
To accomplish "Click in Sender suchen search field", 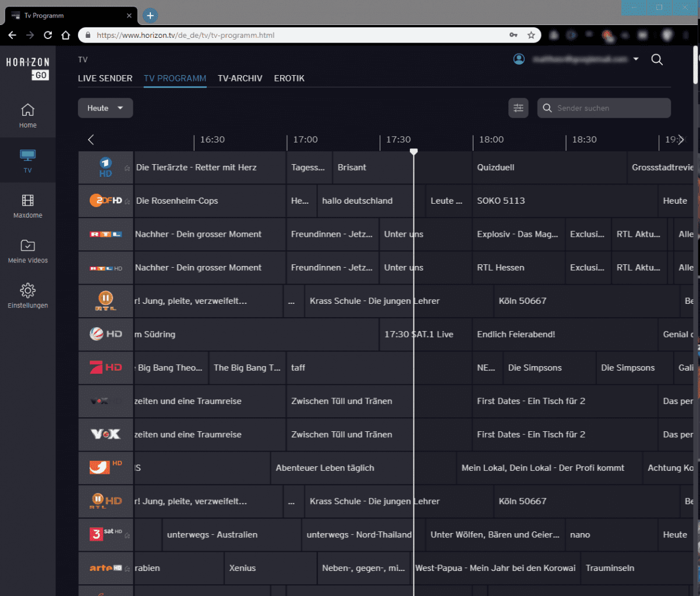I will tap(604, 108).
